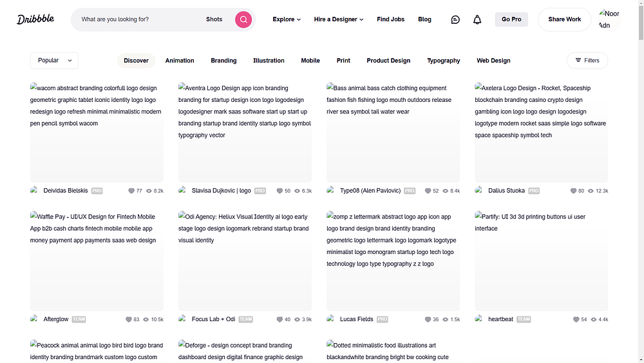Click Dalius Stuoka avatar icon
644x363 pixels.
pos(479,190)
